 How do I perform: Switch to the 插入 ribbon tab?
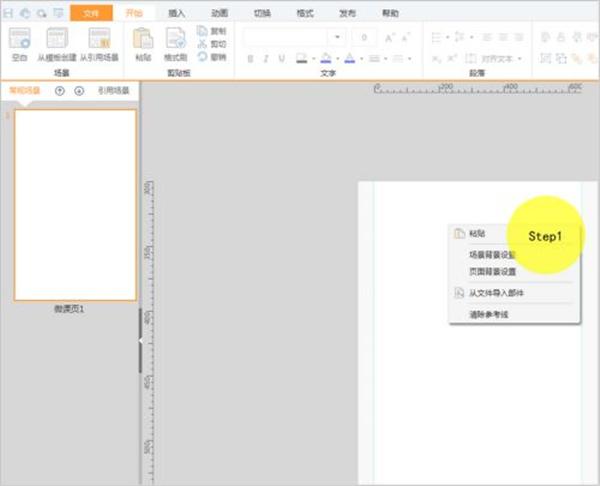[176, 13]
